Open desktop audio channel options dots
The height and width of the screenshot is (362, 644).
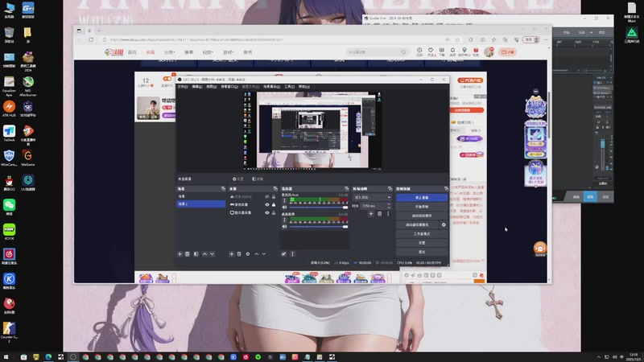(284, 220)
